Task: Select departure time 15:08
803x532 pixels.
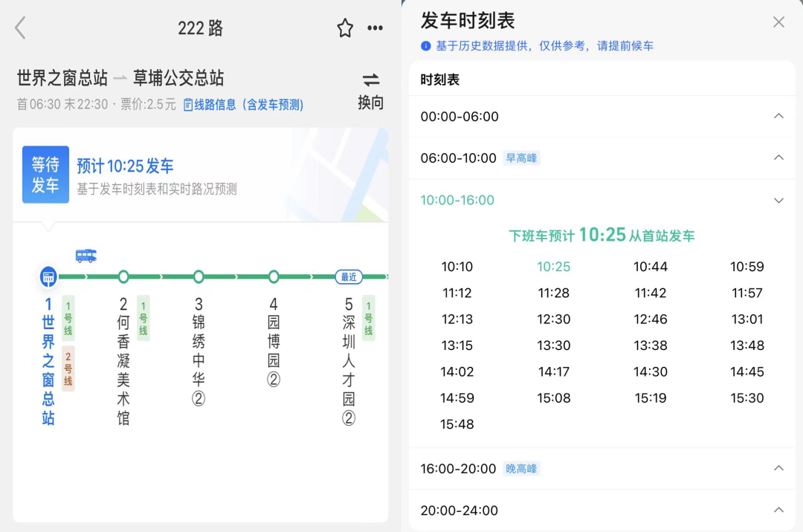Action: click(x=554, y=398)
